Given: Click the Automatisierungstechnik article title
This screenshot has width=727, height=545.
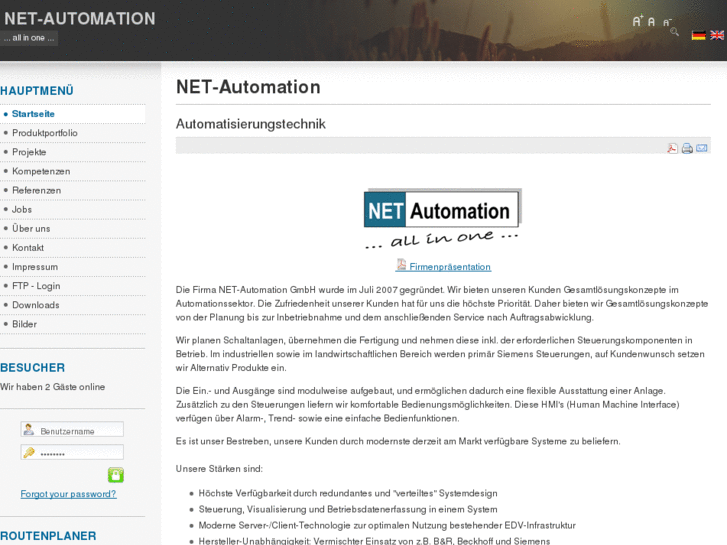Looking at the screenshot, I should coord(250,124).
